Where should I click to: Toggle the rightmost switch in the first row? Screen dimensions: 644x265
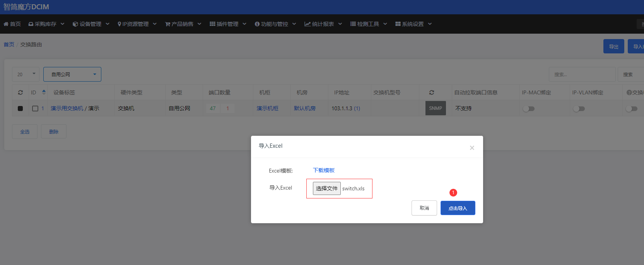(632, 109)
